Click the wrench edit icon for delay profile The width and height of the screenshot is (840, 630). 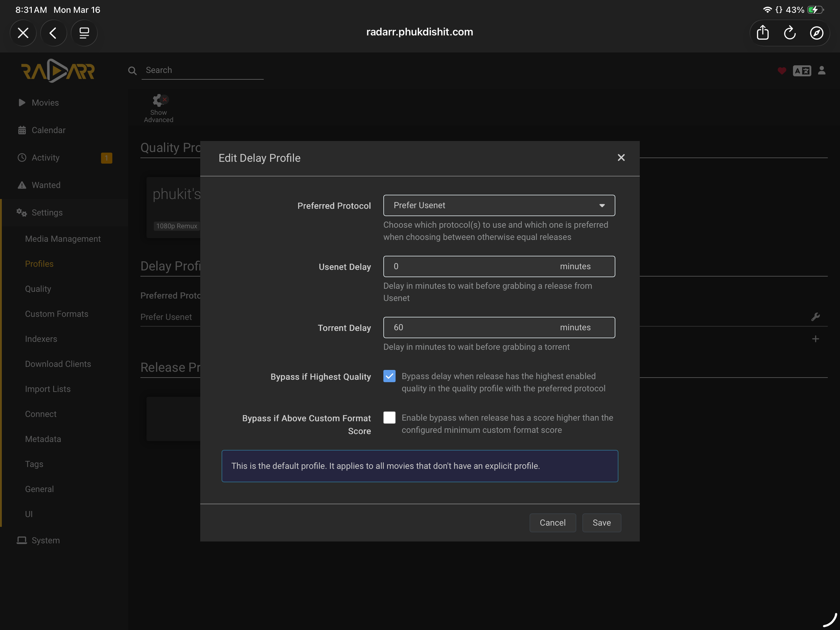[815, 317]
